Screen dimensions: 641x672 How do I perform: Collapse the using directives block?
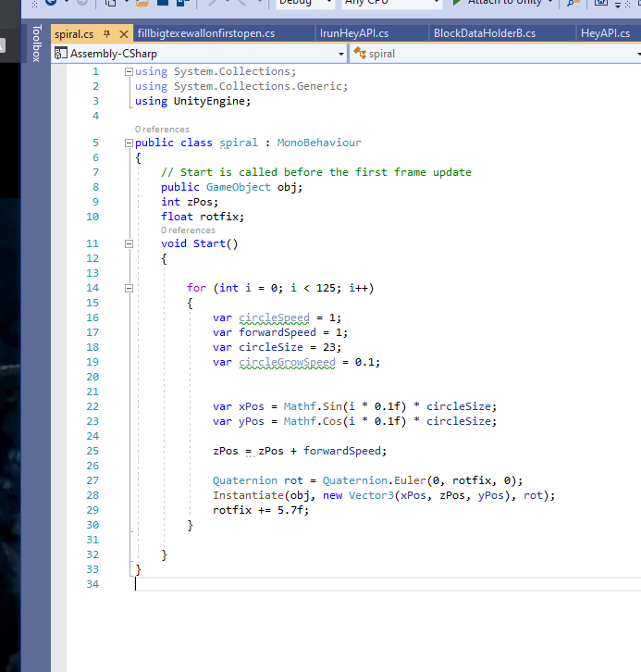point(129,71)
